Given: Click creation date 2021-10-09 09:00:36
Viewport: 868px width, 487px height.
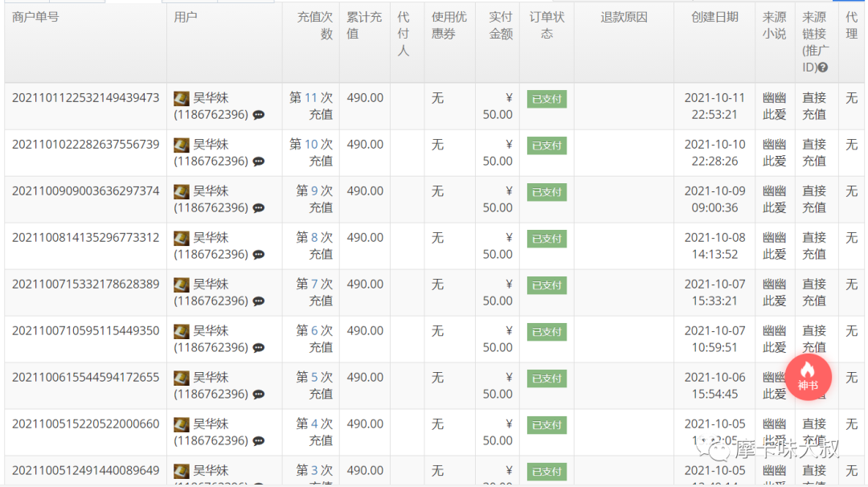Looking at the screenshot, I should pos(714,199).
